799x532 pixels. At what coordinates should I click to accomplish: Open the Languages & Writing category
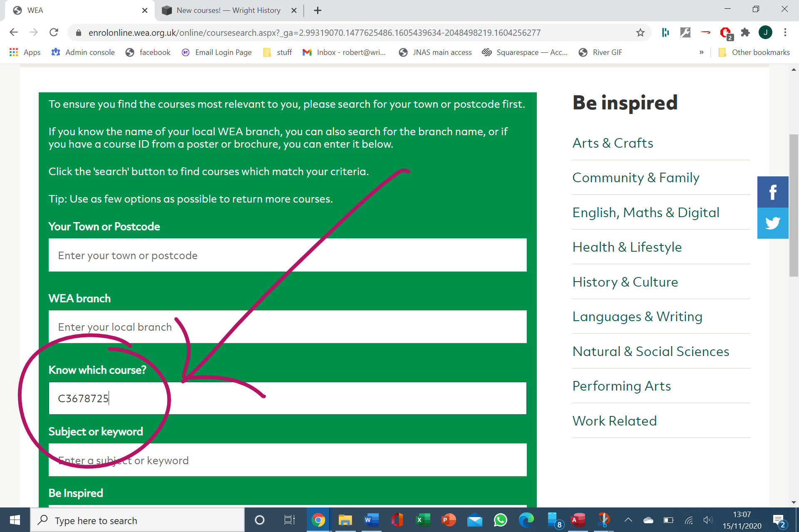point(637,317)
